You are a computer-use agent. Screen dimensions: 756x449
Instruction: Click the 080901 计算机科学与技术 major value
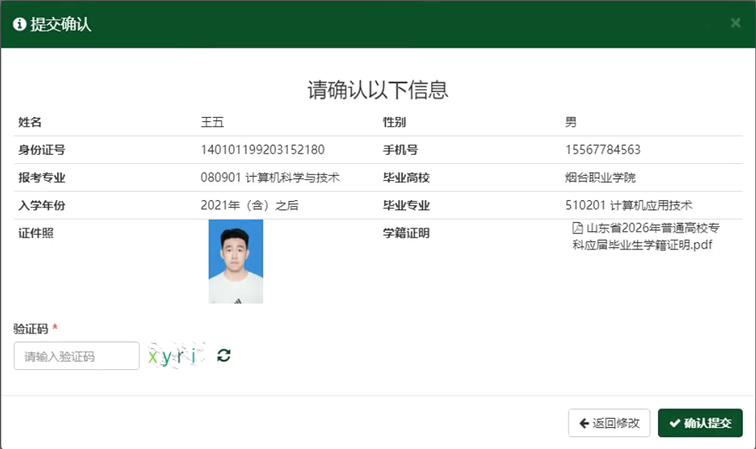pos(271,177)
